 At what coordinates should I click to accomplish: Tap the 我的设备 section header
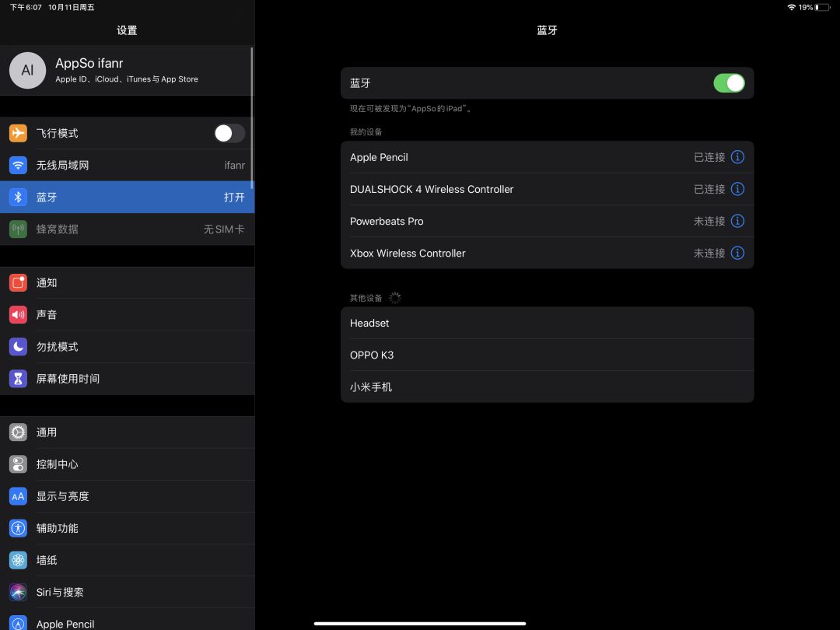tap(366, 131)
